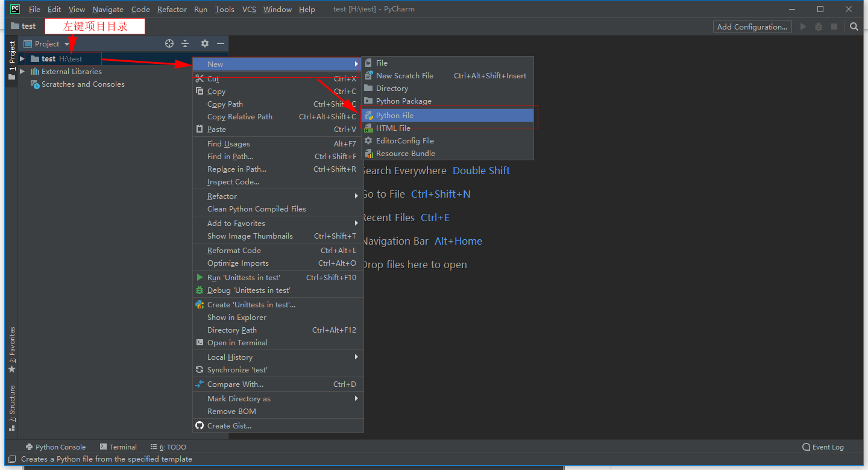Click the Create Gist GitHub icon
Screen dimensions: 868x470
[200, 425]
